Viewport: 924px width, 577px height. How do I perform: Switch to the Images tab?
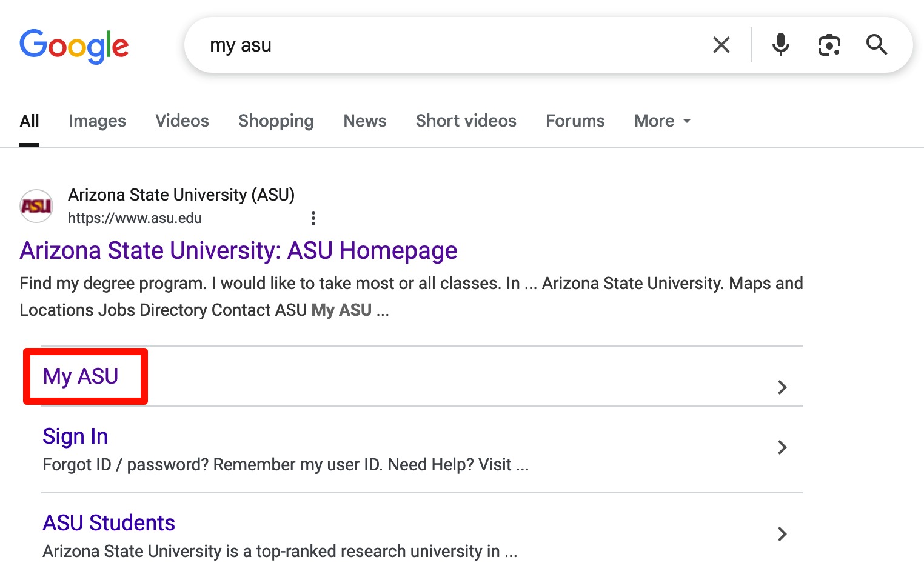[97, 121]
